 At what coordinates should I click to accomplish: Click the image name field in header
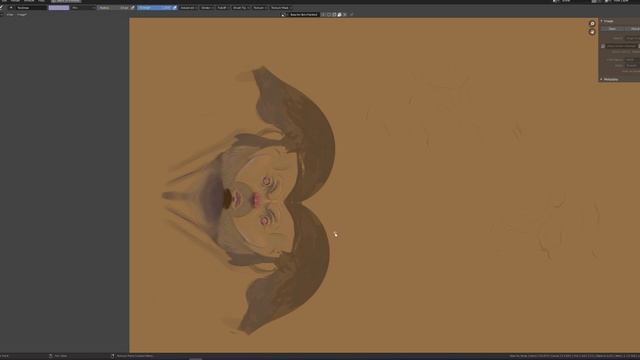pyautogui.click(x=304, y=15)
